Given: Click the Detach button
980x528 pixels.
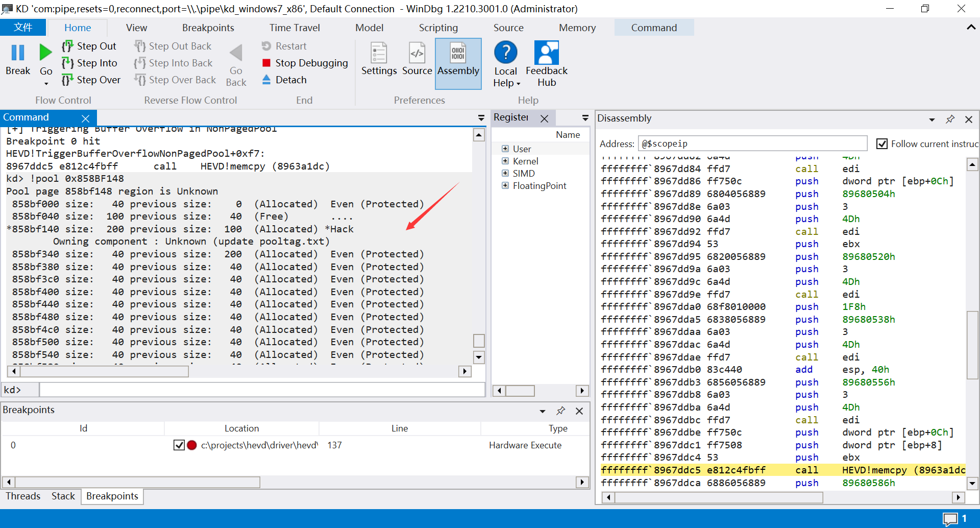Looking at the screenshot, I should 284,80.
